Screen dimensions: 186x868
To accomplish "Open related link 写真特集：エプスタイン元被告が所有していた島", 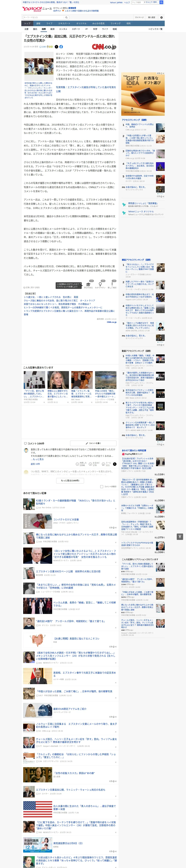I will [x=86, y=89].
